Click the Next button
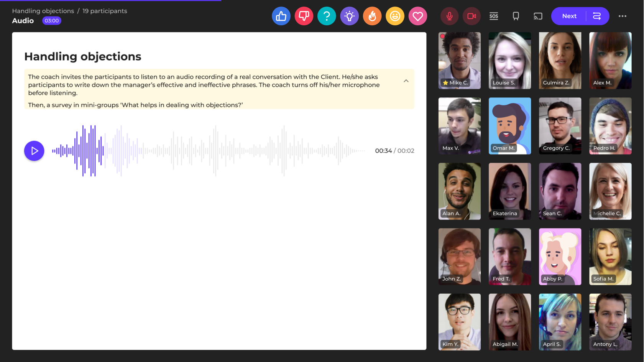This screenshot has height=362, width=644. (569, 16)
